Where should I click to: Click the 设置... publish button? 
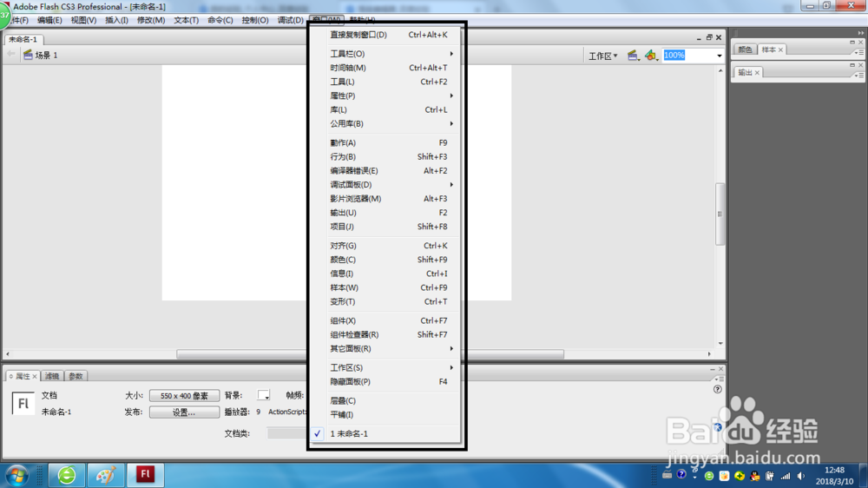click(184, 412)
